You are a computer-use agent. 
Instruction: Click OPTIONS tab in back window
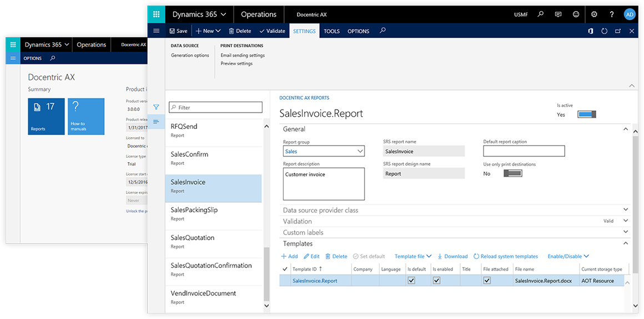coord(32,58)
